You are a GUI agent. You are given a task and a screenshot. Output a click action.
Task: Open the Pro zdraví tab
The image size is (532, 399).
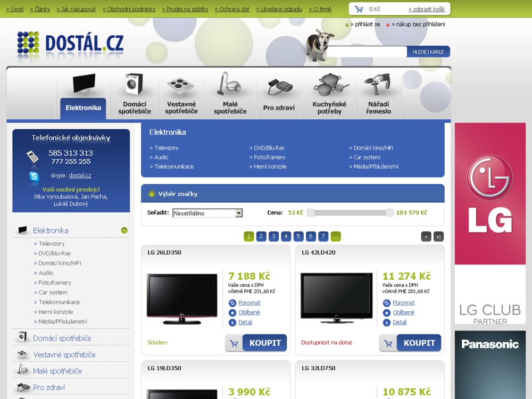pyautogui.click(x=279, y=108)
